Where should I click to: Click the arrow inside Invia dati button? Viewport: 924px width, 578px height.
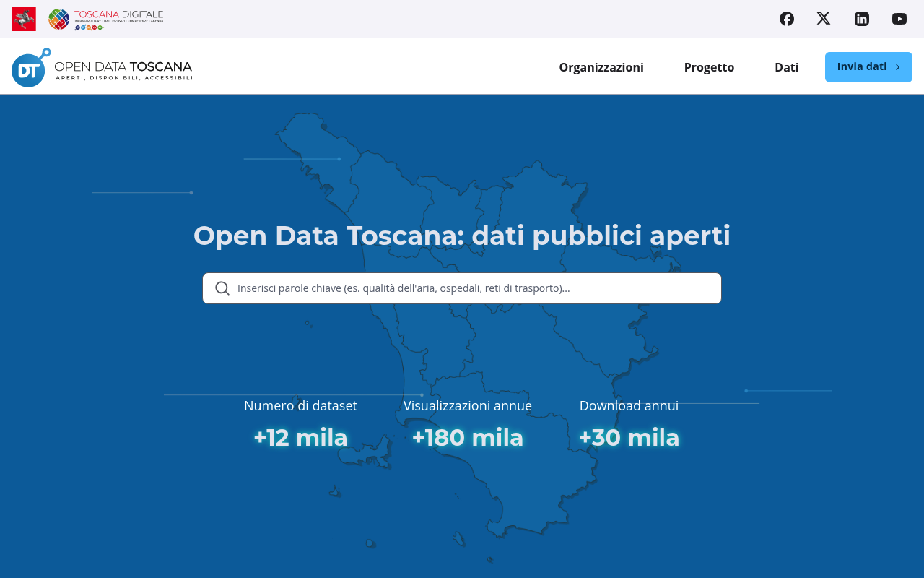pyautogui.click(x=898, y=67)
